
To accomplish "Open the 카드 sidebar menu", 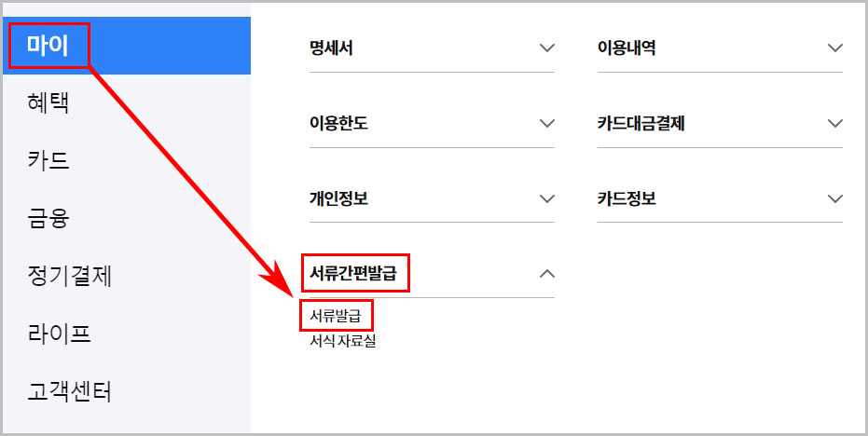I will pyautogui.click(x=48, y=161).
